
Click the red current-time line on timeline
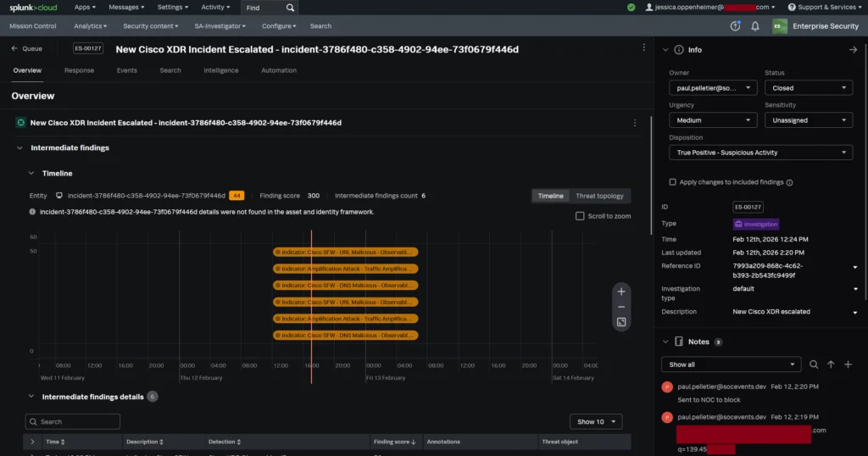pyautogui.click(x=311, y=307)
